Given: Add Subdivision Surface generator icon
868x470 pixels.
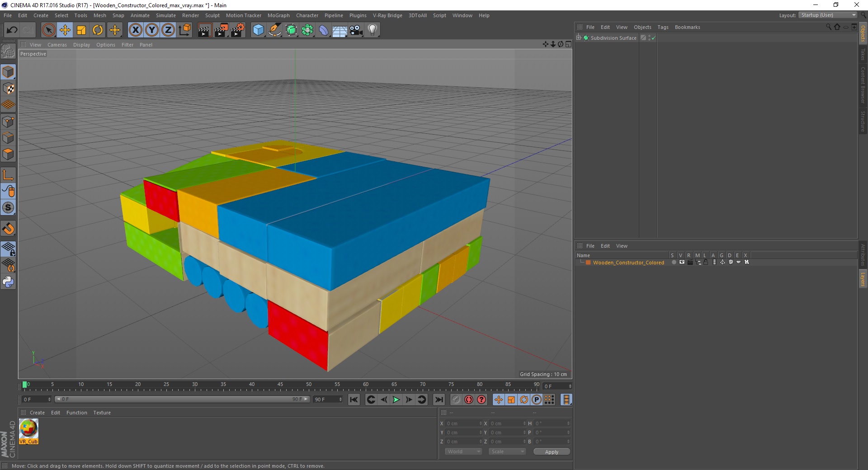Looking at the screenshot, I should (292, 30).
